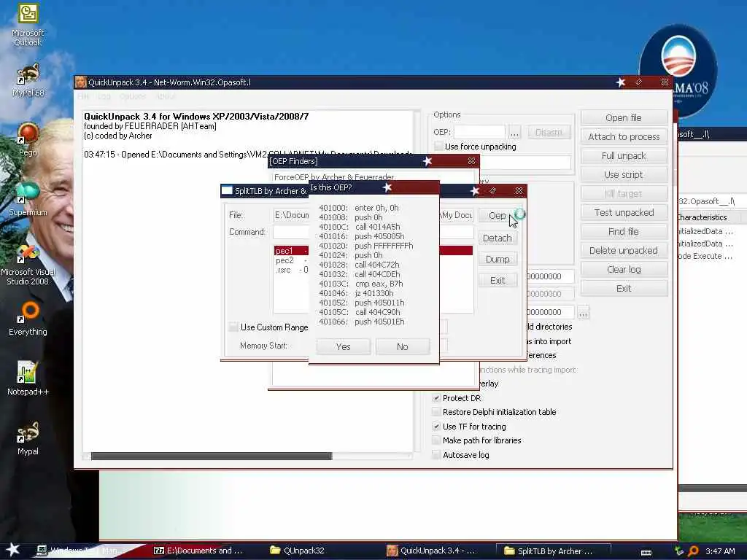Enable Make path for libraries checkbox
This screenshot has height=560, width=747.
click(436, 440)
